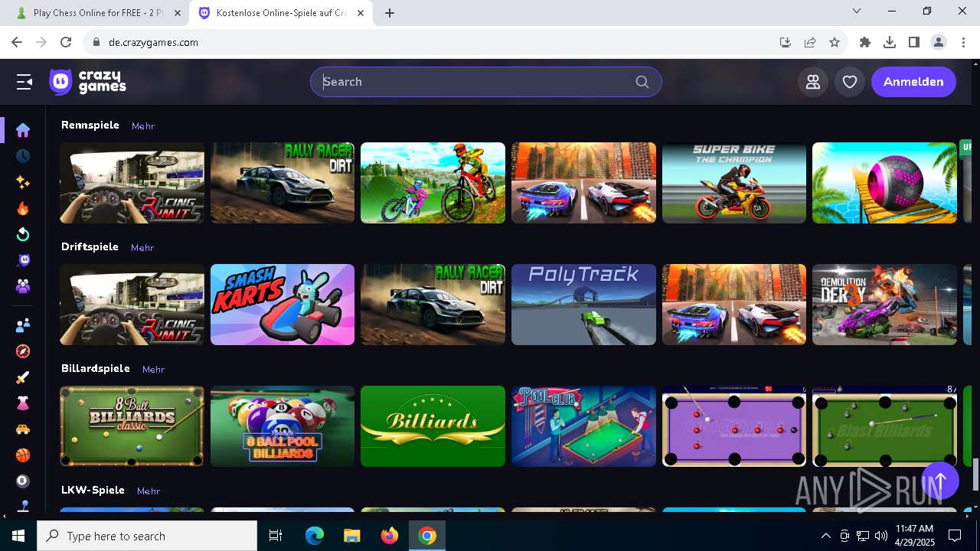Screen dimensions: 980x551
Task: Close the Play Chess Online tab
Action: tap(177, 13)
